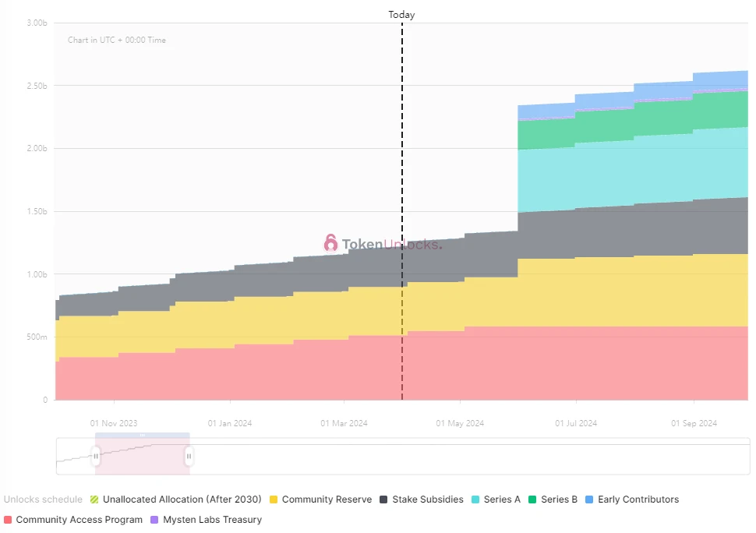Click the TokenUnlocks padlock logo watermark

tap(330, 243)
